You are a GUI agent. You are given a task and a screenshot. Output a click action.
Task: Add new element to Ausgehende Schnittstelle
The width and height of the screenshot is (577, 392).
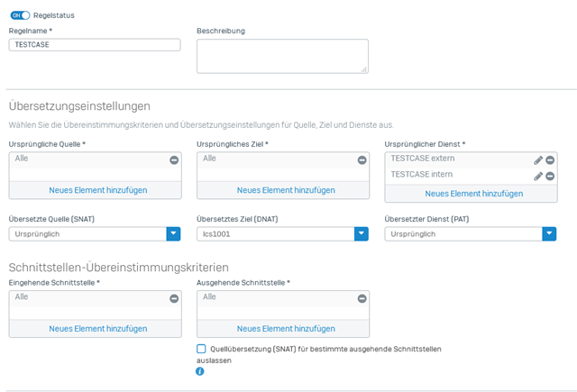[286, 329]
